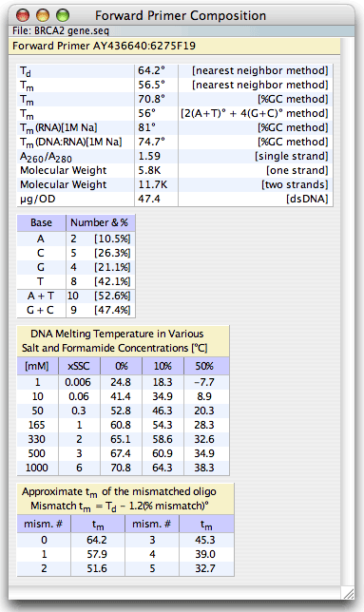This screenshot has height=612, width=364.
Task: Click the 32.7 tm for five mismatches
Action: (205, 568)
